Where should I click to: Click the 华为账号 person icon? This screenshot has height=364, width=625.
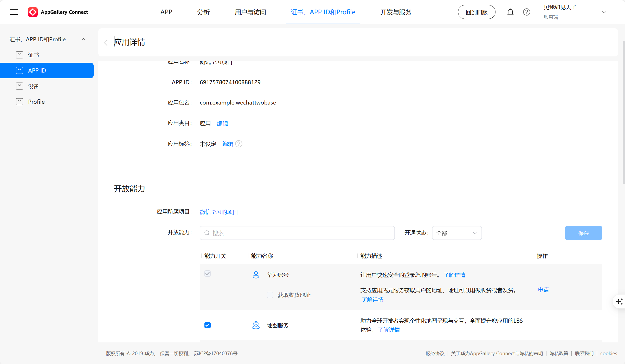(256, 275)
